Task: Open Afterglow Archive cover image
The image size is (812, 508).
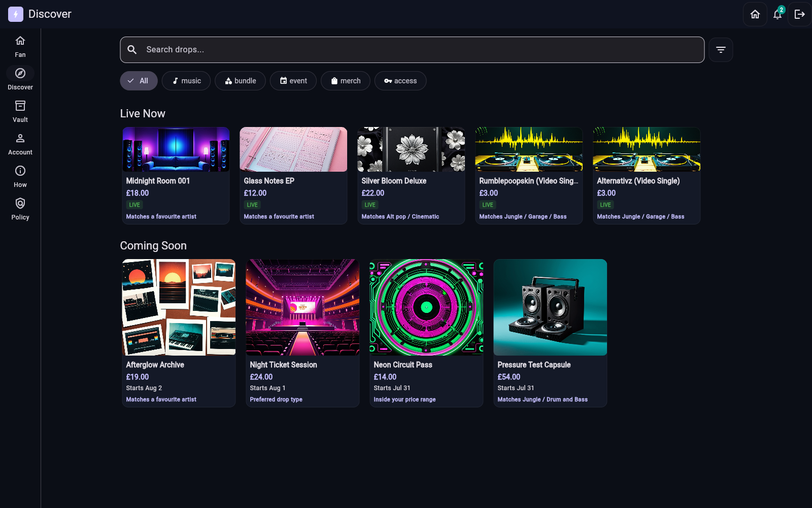Action: tap(179, 307)
